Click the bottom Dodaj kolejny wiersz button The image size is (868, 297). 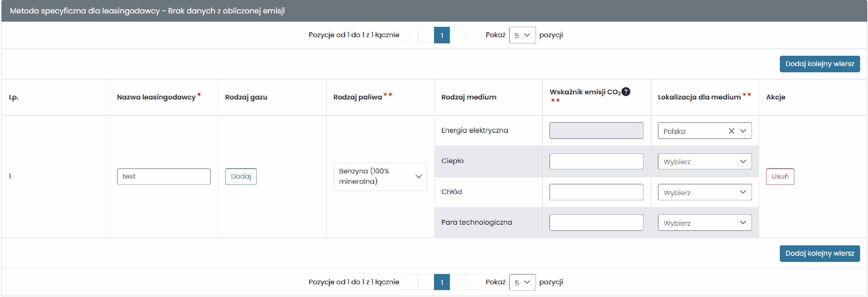coord(820,254)
